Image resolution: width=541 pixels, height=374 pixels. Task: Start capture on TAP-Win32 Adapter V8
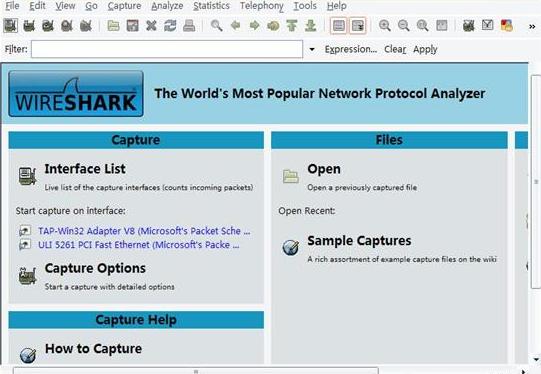coord(144,231)
